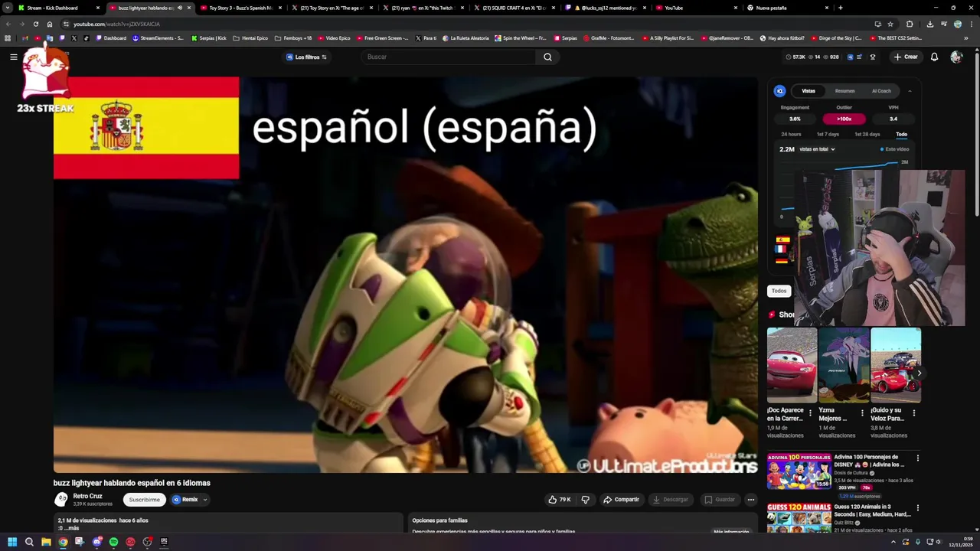
Task: Open Spotify from the taskbar
Action: (113, 542)
